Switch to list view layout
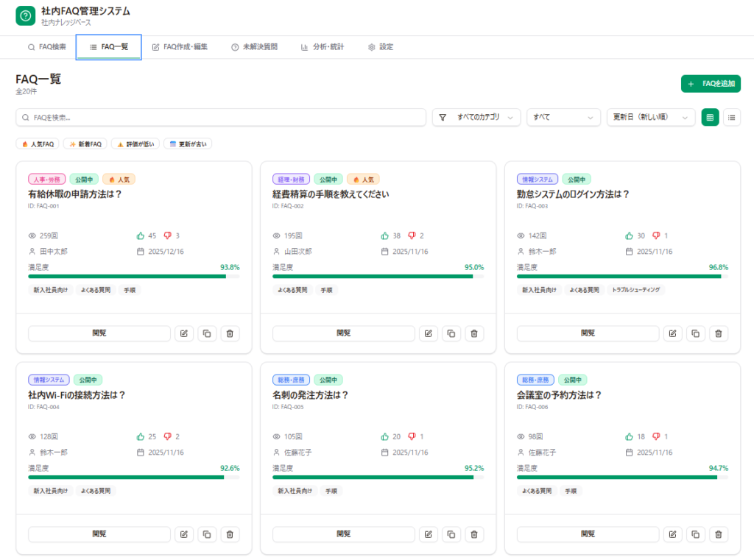 click(x=732, y=117)
